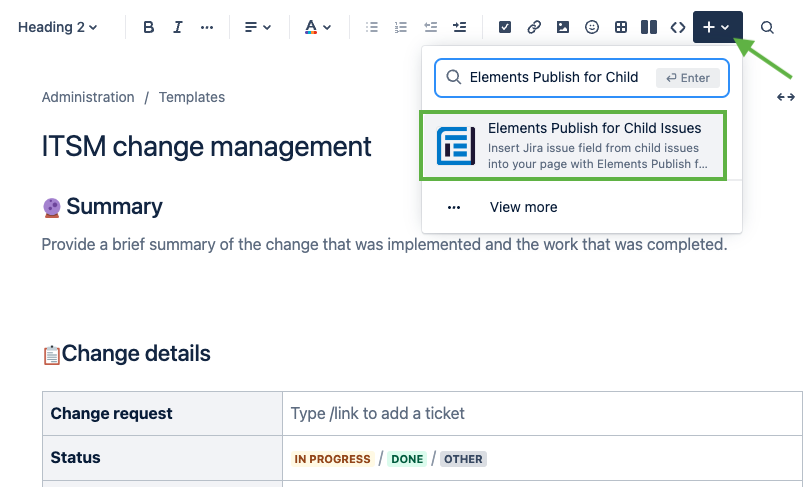The width and height of the screenshot is (807, 487).
Task: Open the emoji picker
Action: 592,27
